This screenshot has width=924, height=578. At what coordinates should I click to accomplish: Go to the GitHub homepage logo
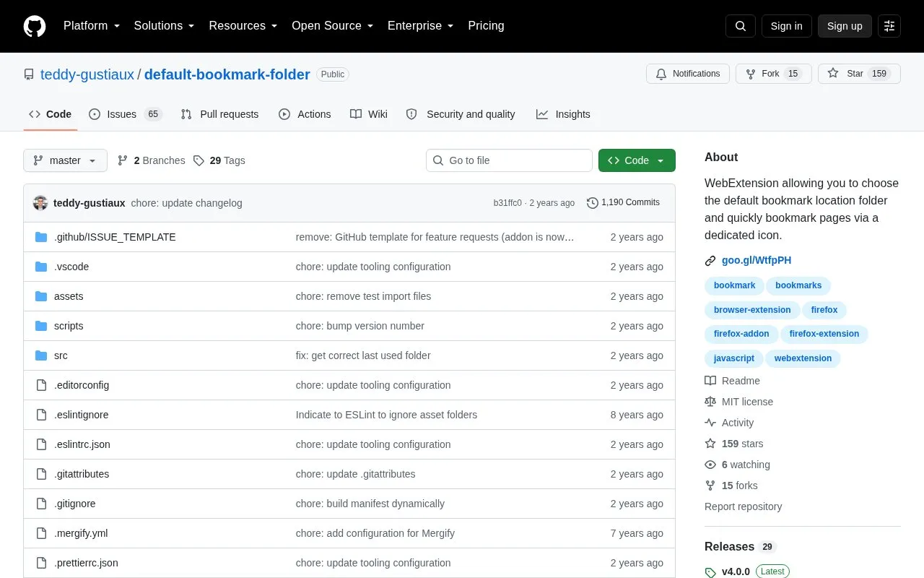click(35, 26)
